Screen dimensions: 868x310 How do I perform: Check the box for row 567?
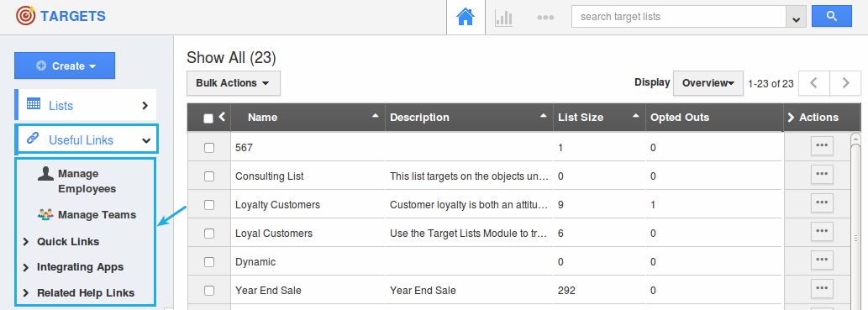209,148
